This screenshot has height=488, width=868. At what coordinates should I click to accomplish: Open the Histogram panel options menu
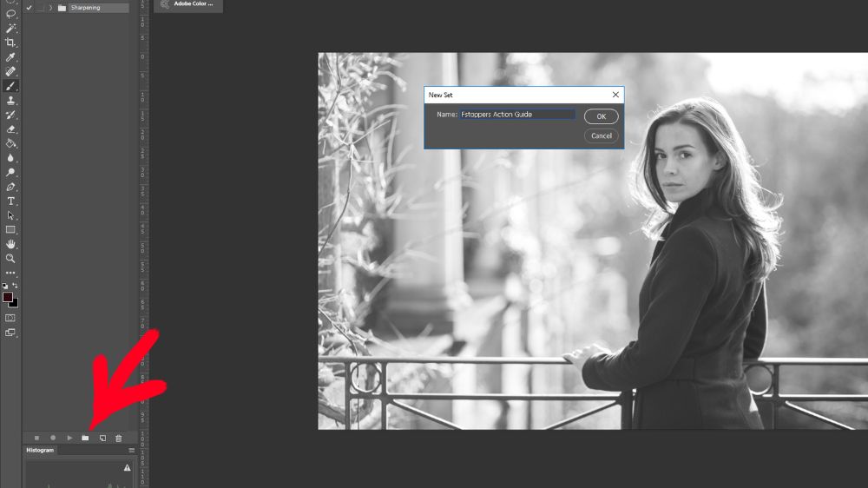132,451
